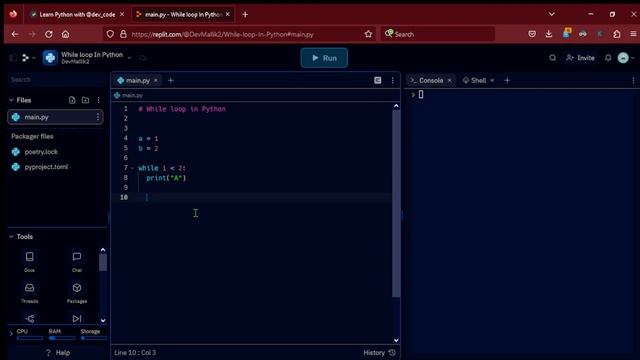Viewport: 640px width, 360px height.
Task: Open notifications bell
Action: point(608,58)
